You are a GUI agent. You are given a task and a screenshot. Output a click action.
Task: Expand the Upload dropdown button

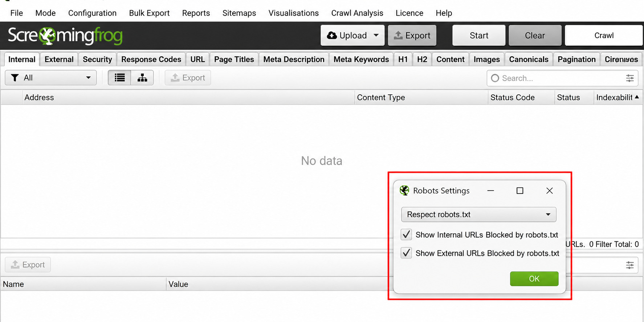tap(376, 36)
